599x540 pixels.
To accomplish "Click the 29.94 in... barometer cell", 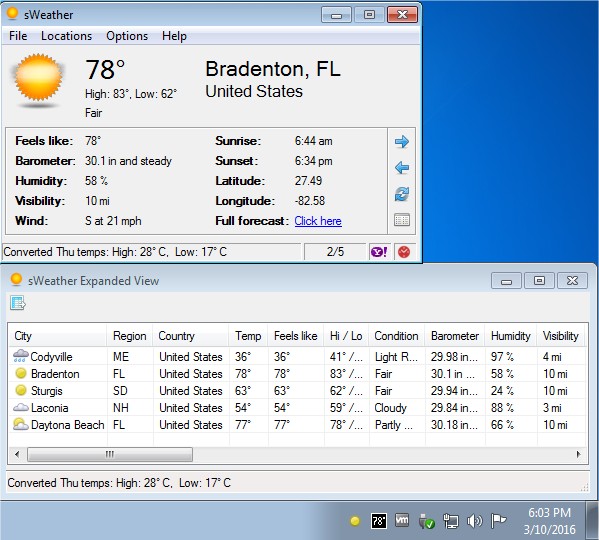I will tap(454, 391).
